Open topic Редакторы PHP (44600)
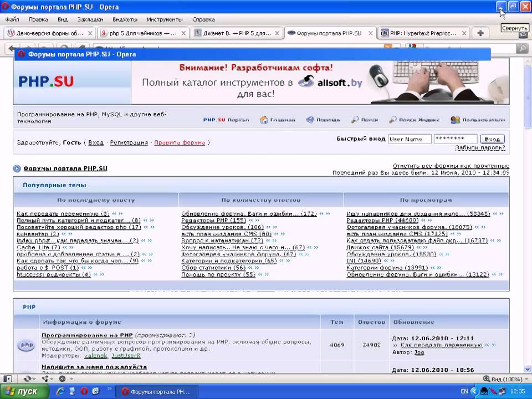The image size is (532, 399). point(382,220)
